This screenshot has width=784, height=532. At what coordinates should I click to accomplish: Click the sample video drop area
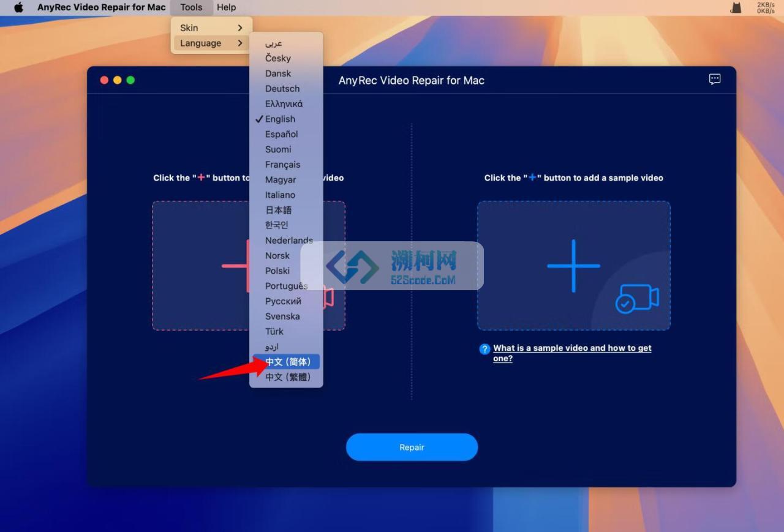pyautogui.click(x=574, y=266)
